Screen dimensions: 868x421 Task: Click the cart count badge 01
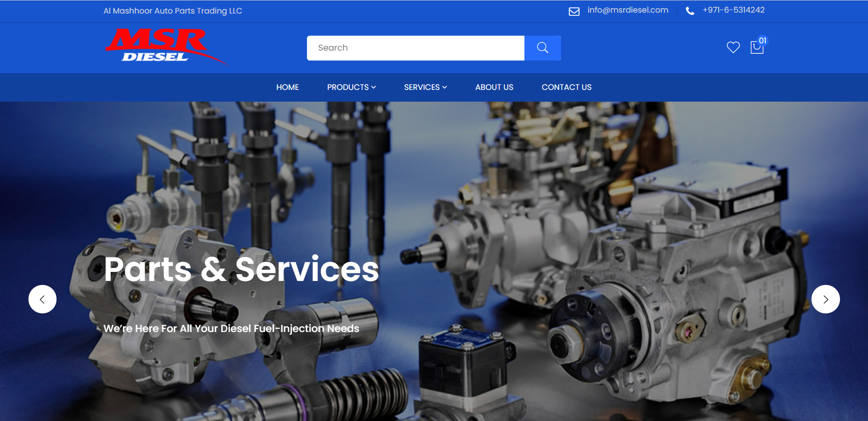(x=763, y=41)
